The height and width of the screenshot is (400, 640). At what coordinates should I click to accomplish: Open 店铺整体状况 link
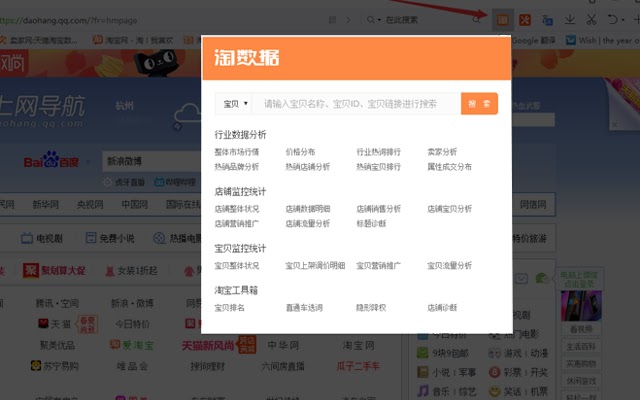pos(237,209)
